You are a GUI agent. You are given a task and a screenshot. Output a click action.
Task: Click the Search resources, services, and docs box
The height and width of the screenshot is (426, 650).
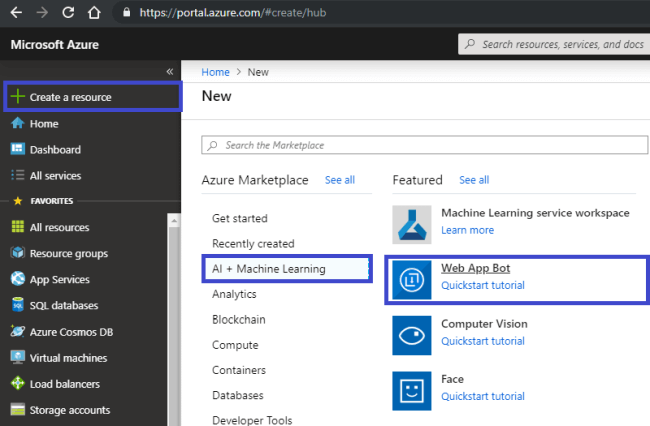[554, 44]
